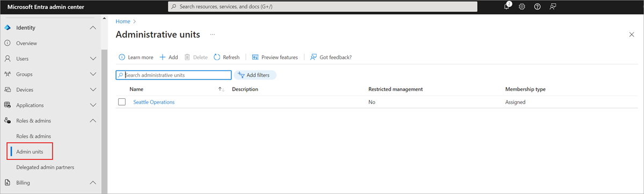The height and width of the screenshot is (194, 644).
Task: Click the Add plus icon
Action: tap(163, 57)
